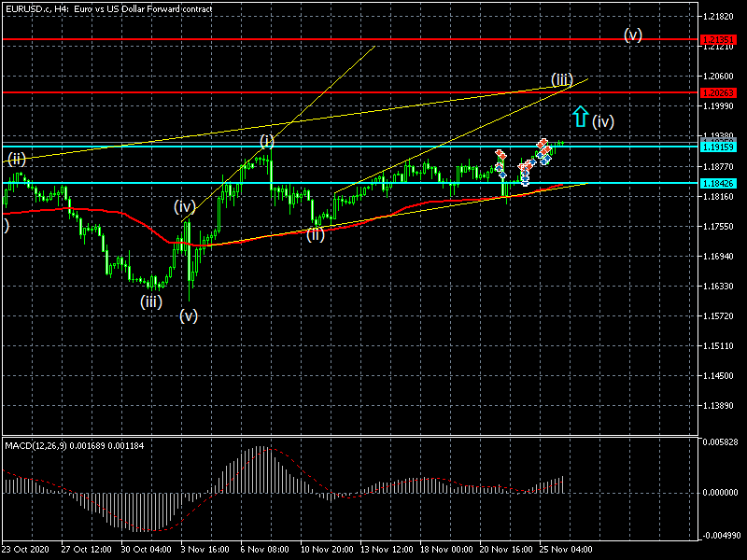The height and width of the screenshot is (560, 747).
Task: Click the cyan up arrow beside (iv)
Action: [580, 117]
